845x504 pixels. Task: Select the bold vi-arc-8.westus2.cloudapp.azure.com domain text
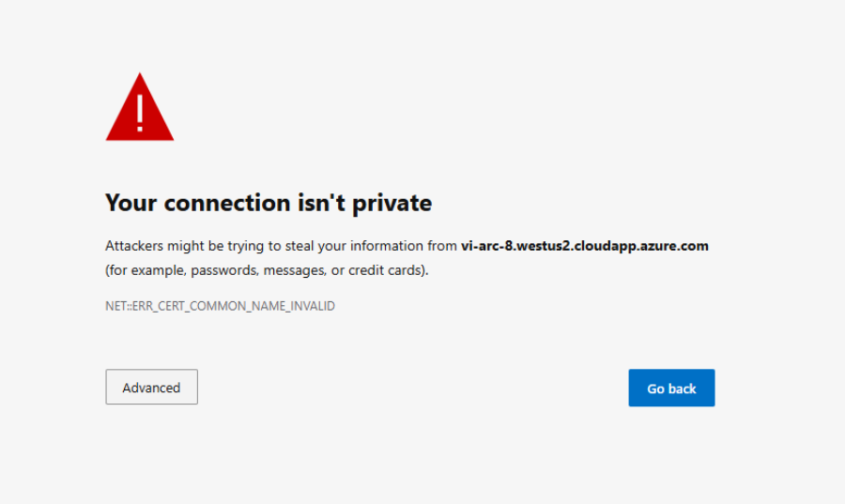[x=585, y=246]
